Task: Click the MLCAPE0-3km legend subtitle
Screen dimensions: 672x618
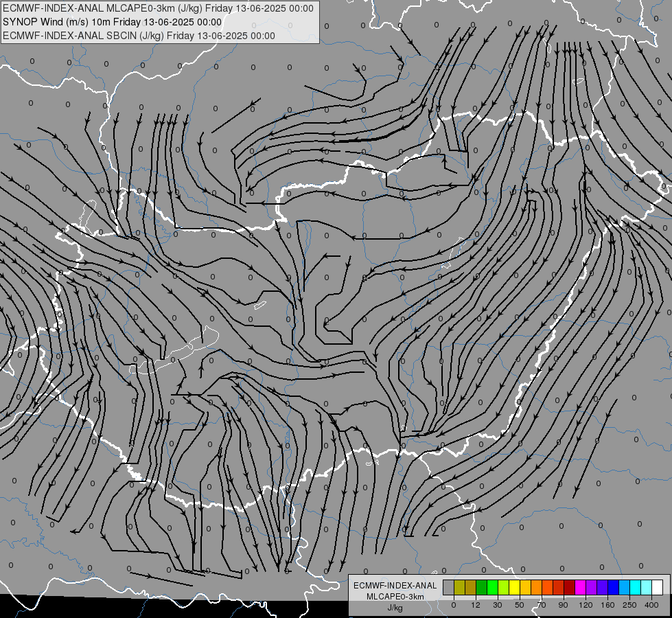Action: tap(395, 597)
